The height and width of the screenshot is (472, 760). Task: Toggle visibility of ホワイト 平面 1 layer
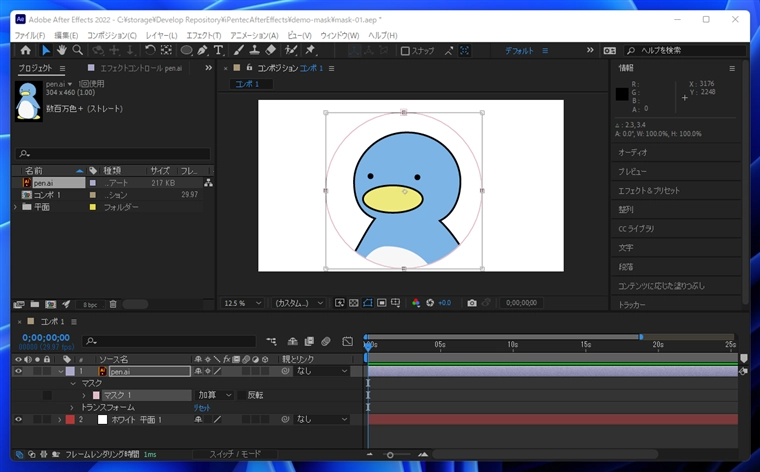click(x=18, y=419)
